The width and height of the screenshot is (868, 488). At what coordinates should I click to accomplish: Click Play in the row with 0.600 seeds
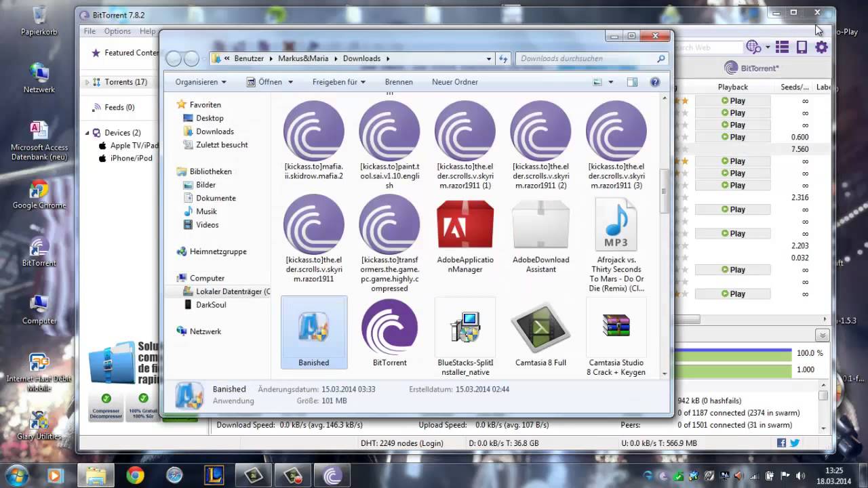pyautogui.click(x=733, y=137)
